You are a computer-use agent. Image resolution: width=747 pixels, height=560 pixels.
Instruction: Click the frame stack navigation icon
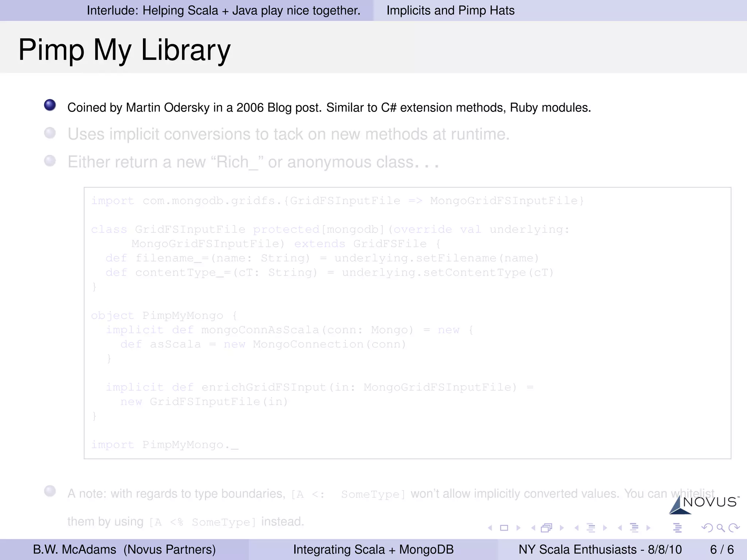pos(547,528)
